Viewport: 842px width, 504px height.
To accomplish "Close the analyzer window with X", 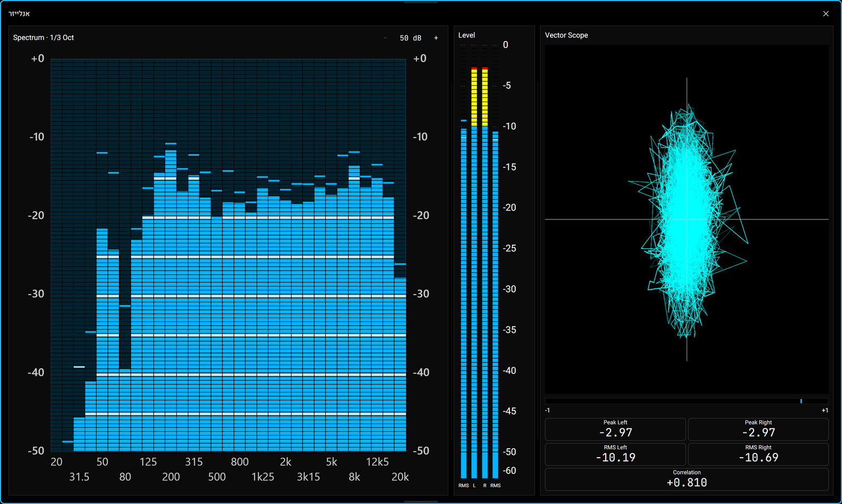I will tap(826, 14).
